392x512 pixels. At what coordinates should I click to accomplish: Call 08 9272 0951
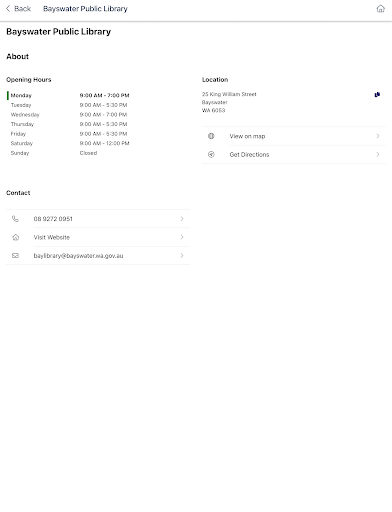point(98,219)
